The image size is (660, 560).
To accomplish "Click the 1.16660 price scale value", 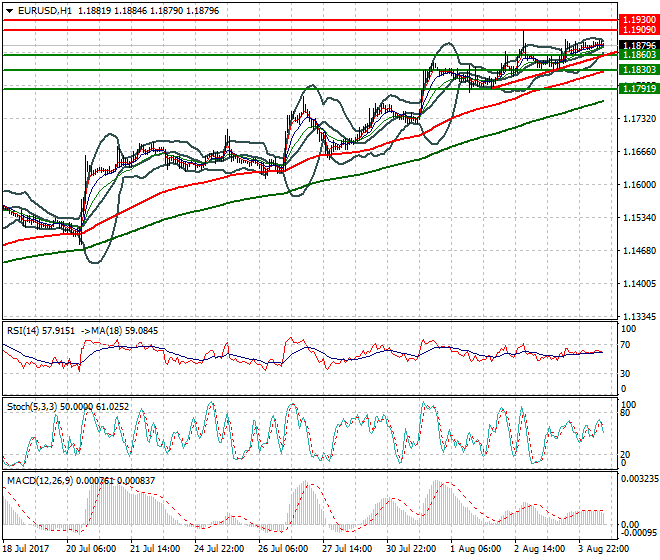I will tap(639, 152).
